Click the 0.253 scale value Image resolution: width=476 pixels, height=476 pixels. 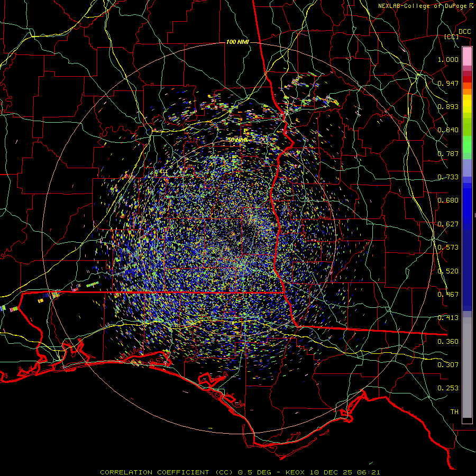[448, 388]
